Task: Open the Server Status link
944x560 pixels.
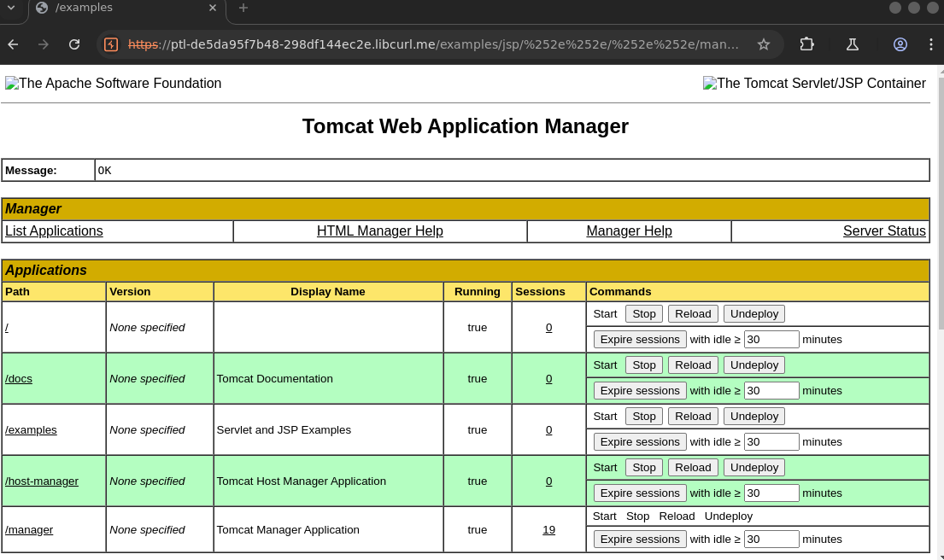Action: [884, 231]
